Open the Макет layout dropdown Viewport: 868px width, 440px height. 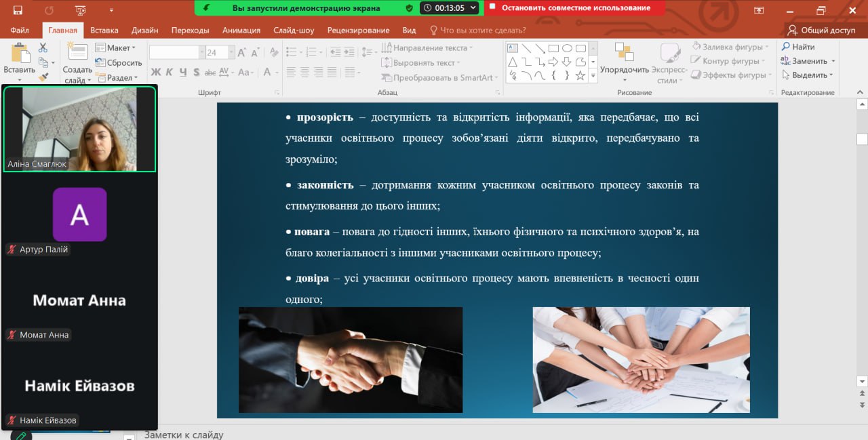click(x=116, y=48)
